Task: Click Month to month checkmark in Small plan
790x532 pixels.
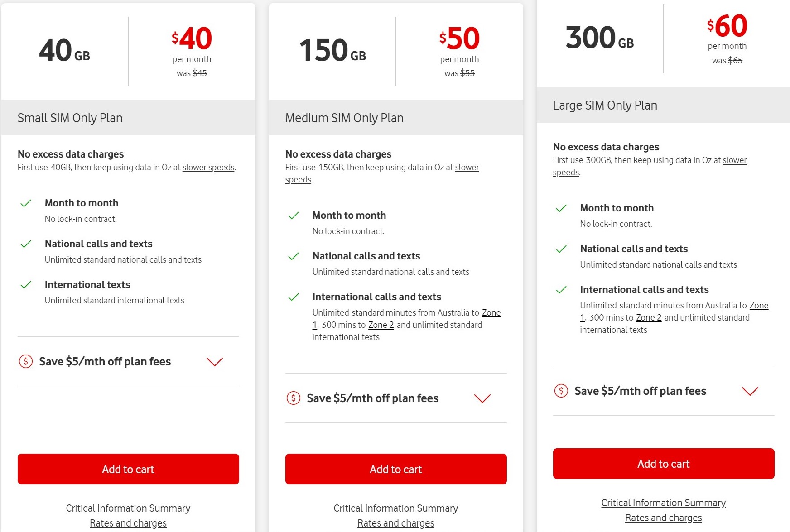Action: tap(26, 203)
